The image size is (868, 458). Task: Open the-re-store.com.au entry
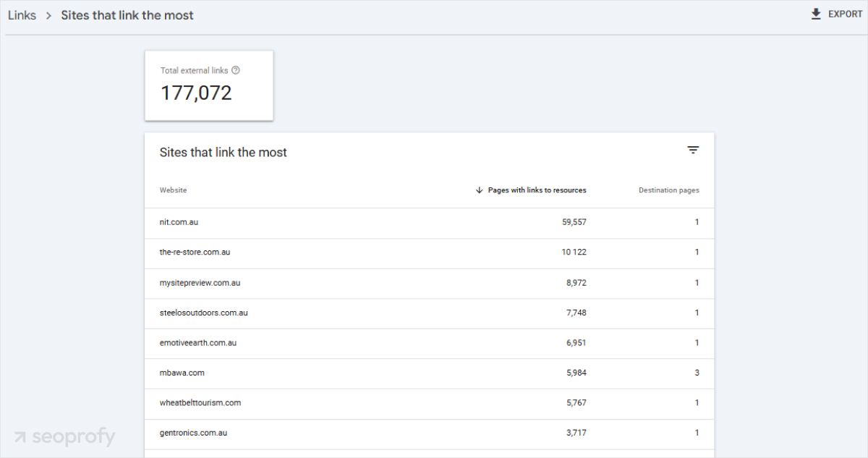[195, 253]
